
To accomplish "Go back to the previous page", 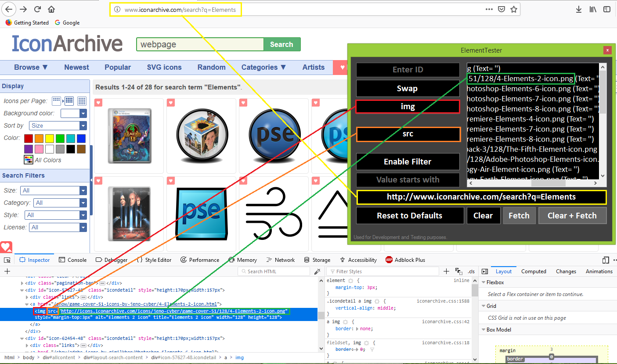I will [8, 9].
